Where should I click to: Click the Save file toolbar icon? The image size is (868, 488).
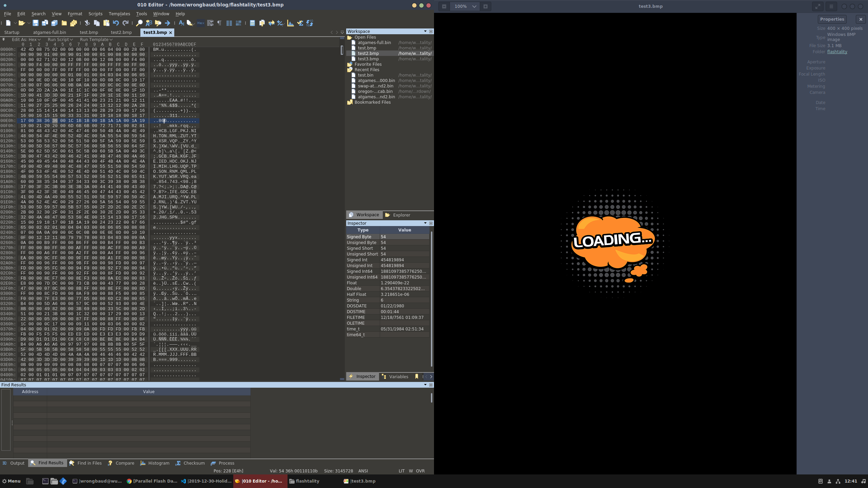click(35, 23)
